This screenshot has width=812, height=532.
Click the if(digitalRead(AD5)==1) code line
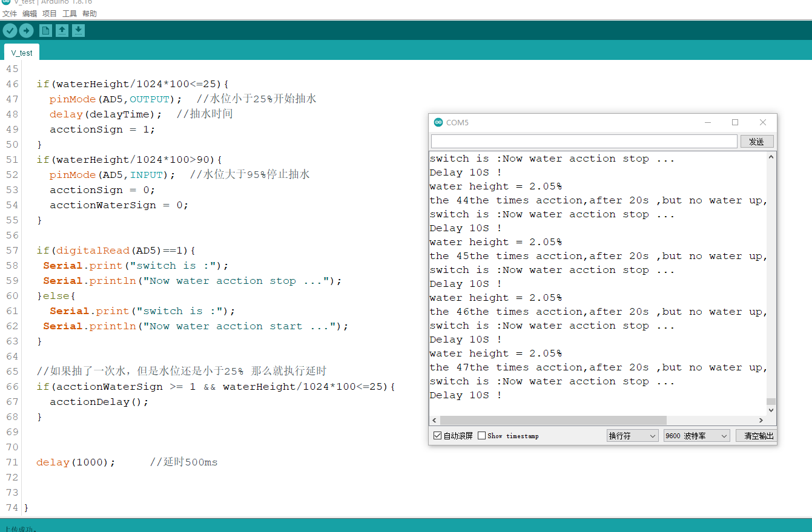pos(116,251)
